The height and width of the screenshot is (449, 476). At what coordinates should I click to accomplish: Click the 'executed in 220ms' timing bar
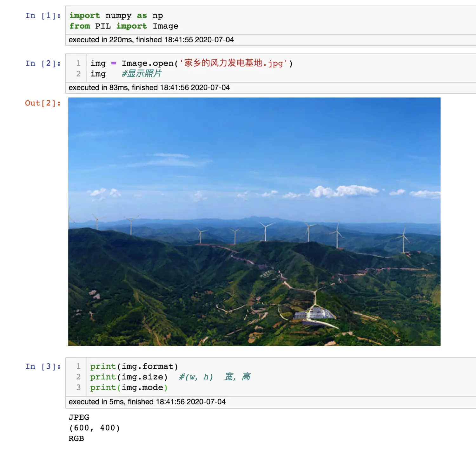coord(151,40)
